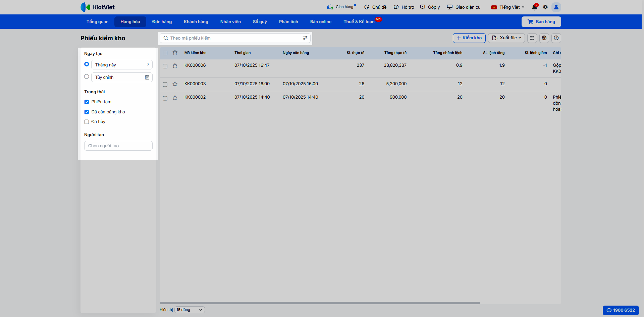
Task: Click the Vietnamese flag icon
Action: click(x=494, y=7)
